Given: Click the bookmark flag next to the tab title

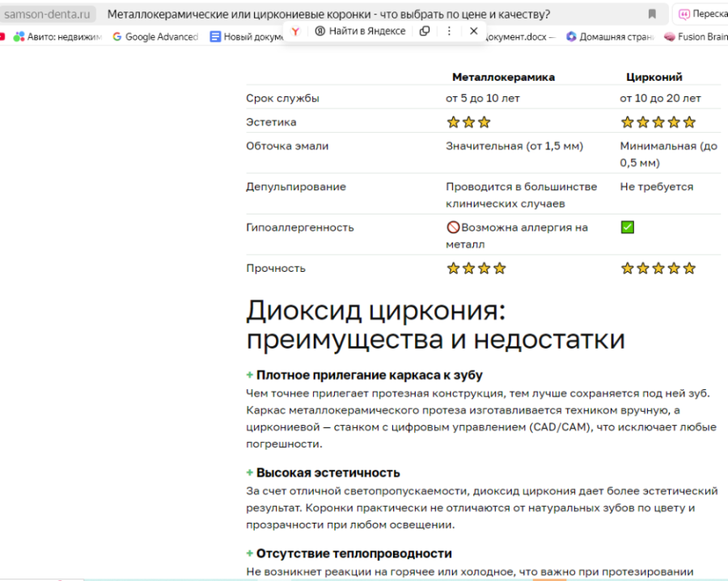Looking at the screenshot, I should 653,12.
